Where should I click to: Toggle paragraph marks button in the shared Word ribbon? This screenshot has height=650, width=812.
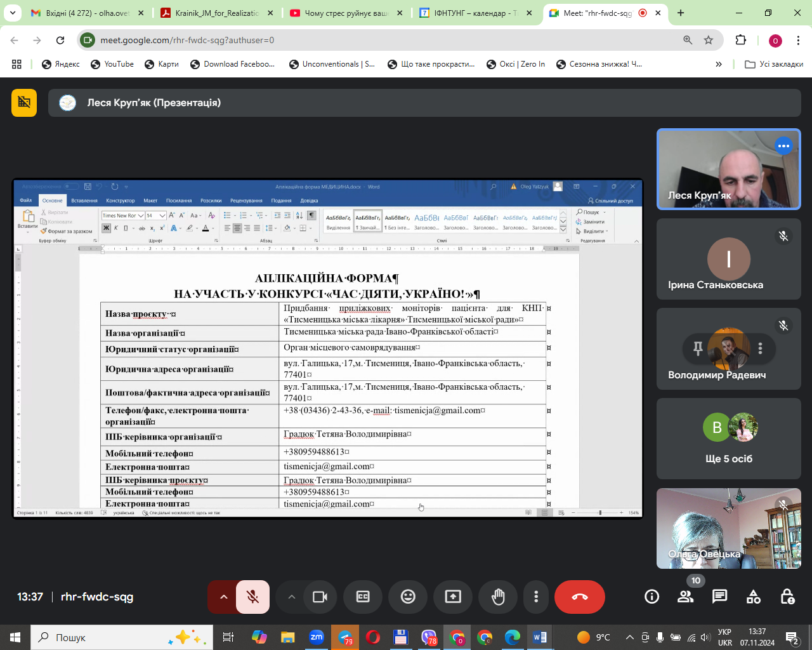311,215
